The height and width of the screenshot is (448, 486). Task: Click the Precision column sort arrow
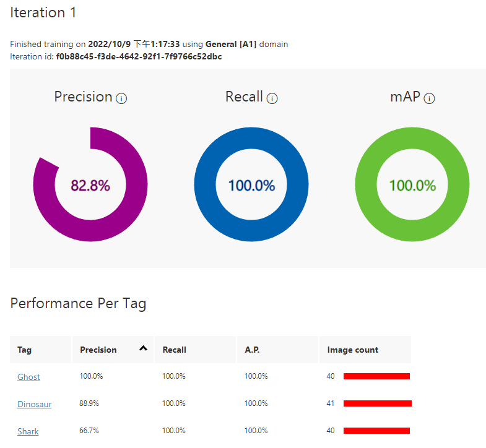pyautogui.click(x=143, y=348)
